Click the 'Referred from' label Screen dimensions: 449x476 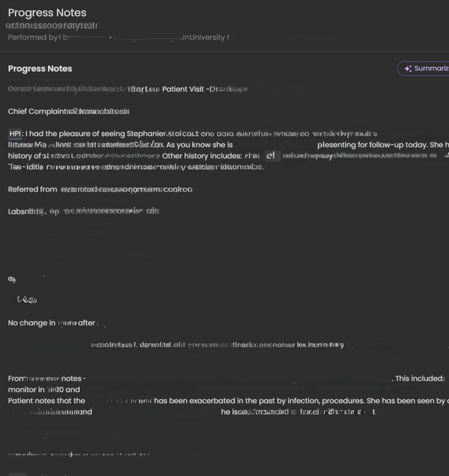[x=33, y=190]
